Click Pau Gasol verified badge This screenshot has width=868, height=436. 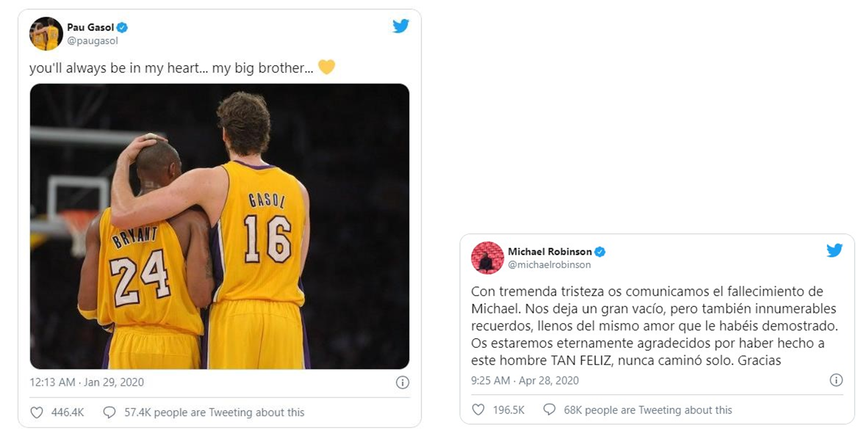tap(123, 27)
